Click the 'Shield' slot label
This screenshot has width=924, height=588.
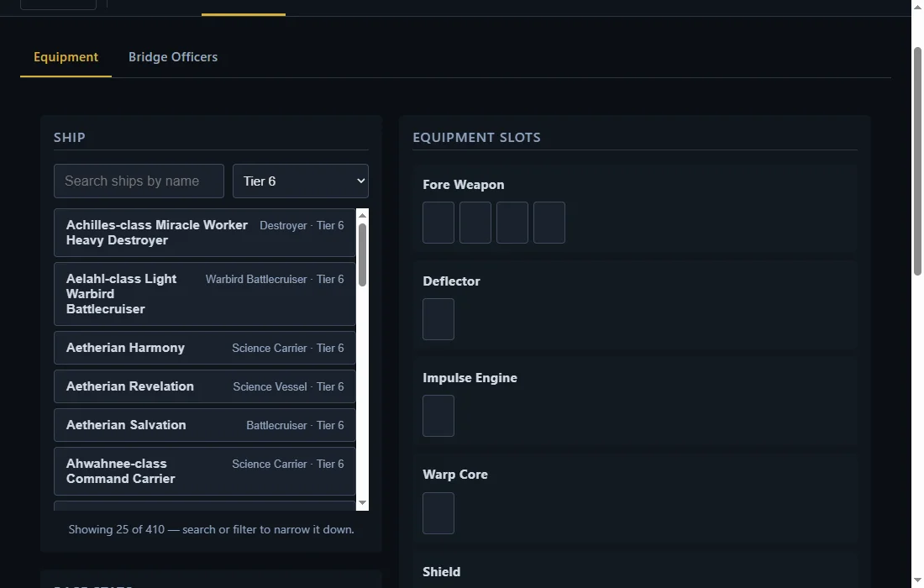[x=441, y=571]
